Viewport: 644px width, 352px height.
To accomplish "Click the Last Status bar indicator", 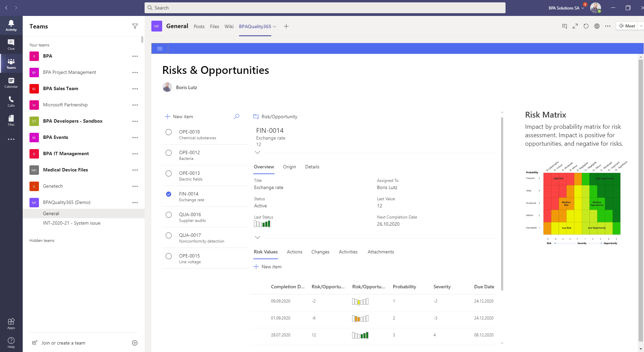I will click(x=262, y=224).
